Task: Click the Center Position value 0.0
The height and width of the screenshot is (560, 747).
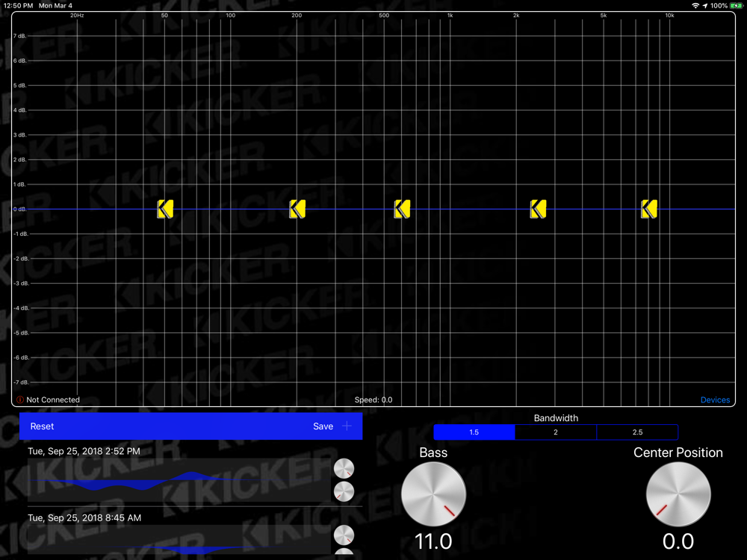Action: coord(678,541)
